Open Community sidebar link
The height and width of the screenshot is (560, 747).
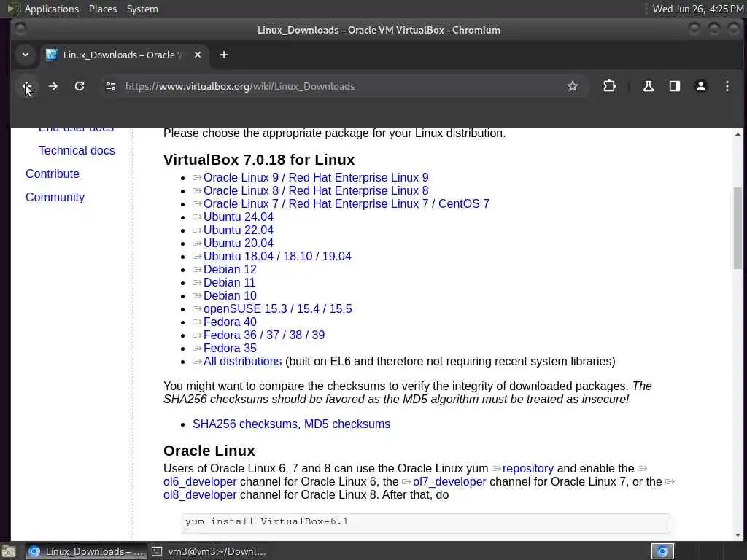tap(55, 197)
